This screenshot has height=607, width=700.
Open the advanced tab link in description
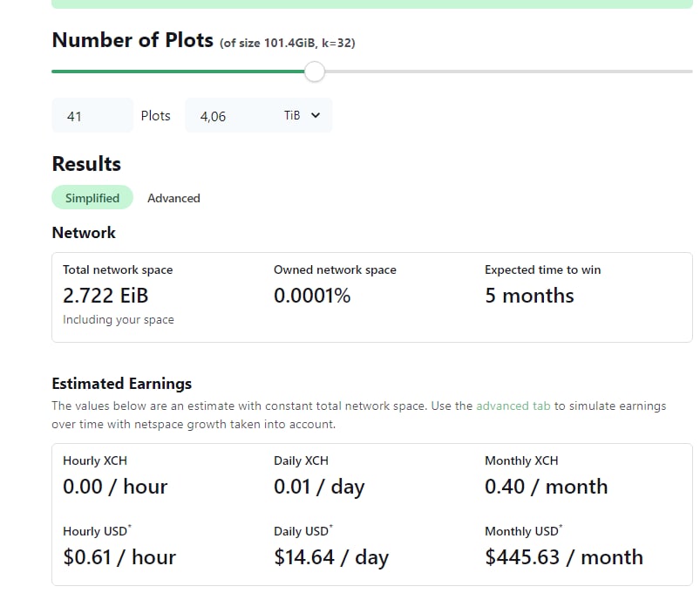click(x=513, y=406)
